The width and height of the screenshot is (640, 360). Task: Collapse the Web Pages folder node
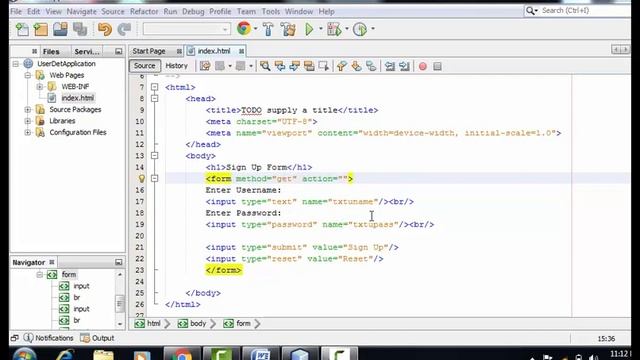coord(27,75)
